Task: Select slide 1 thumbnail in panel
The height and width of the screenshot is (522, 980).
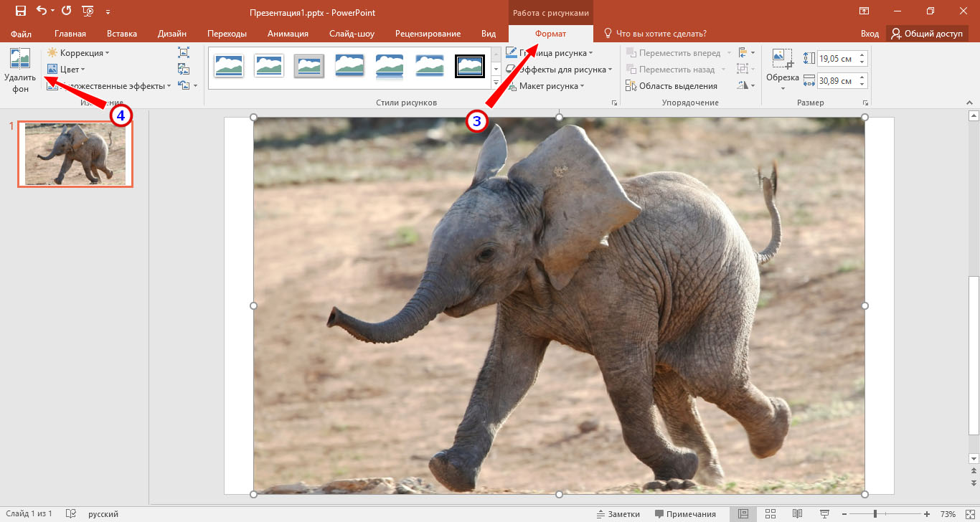Action: coord(75,154)
